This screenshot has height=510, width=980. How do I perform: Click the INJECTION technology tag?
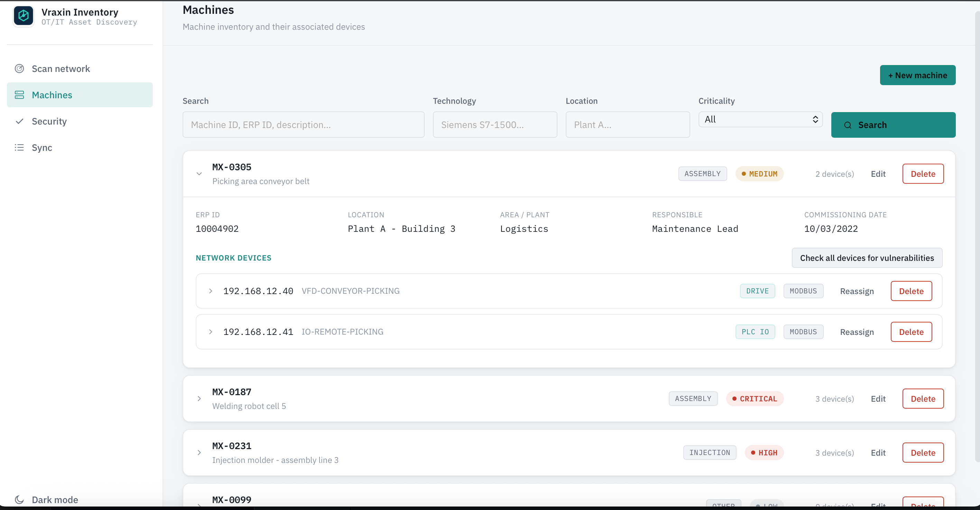click(709, 453)
